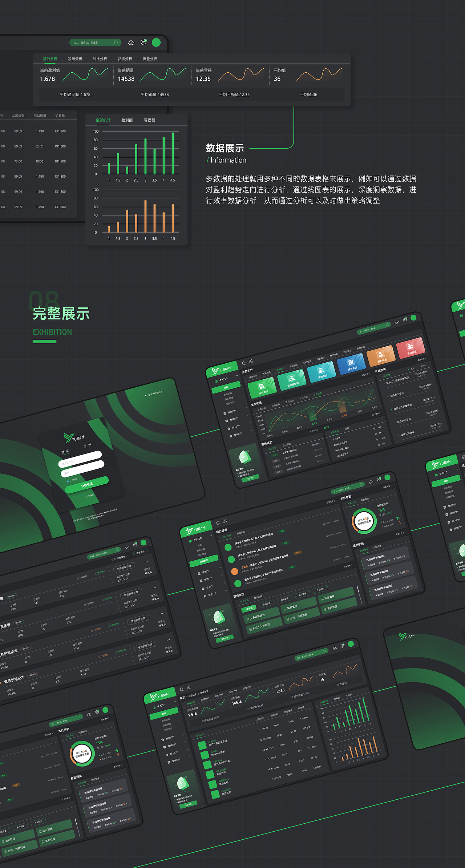Click search field in top flat dashboard header
Screen dimensions: 465x868
(95, 43)
